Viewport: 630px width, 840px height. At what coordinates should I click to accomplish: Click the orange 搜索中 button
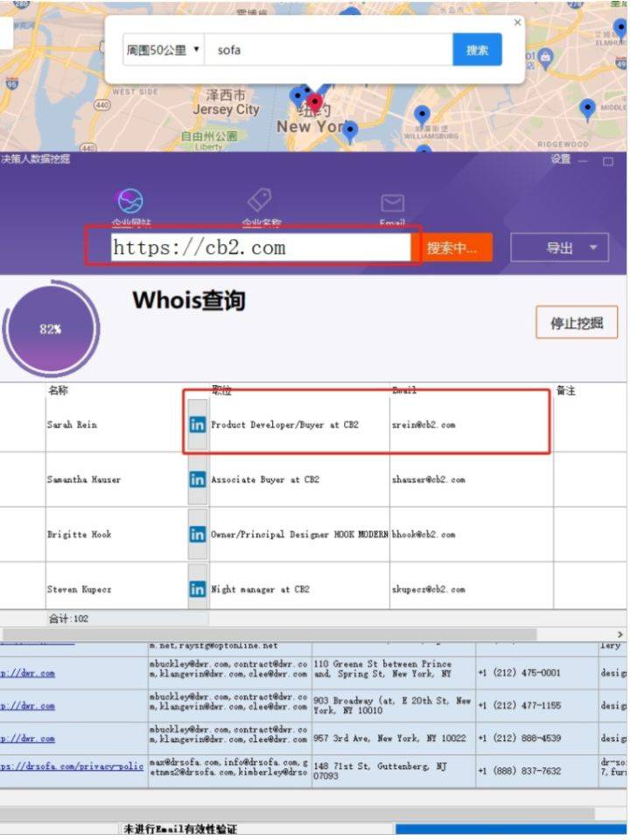click(x=452, y=248)
